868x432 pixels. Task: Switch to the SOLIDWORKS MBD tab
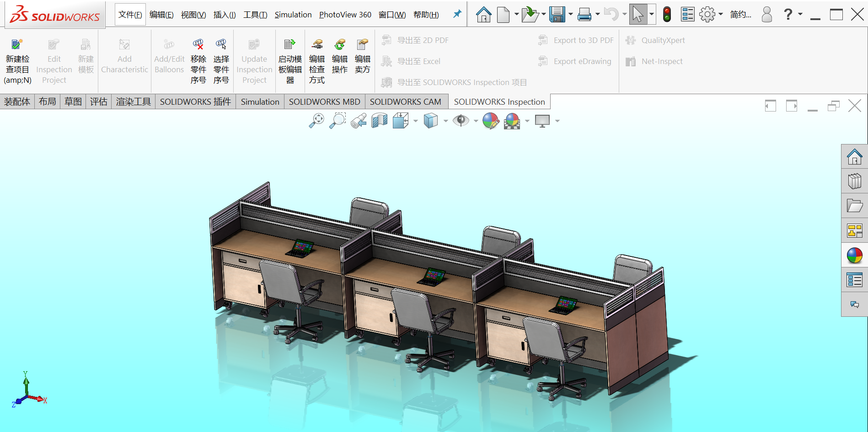pyautogui.click(x=325, y=101)
